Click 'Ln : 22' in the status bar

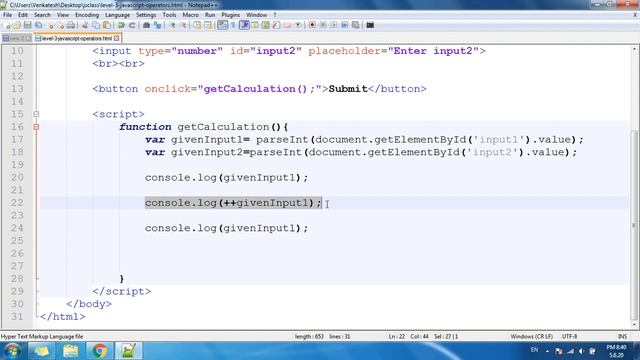point(396,337)
